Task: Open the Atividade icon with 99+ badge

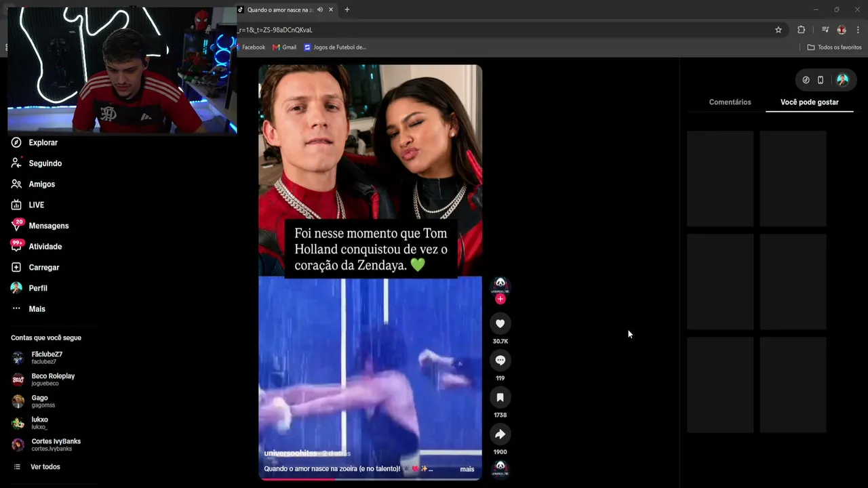Action: point(16,246)
